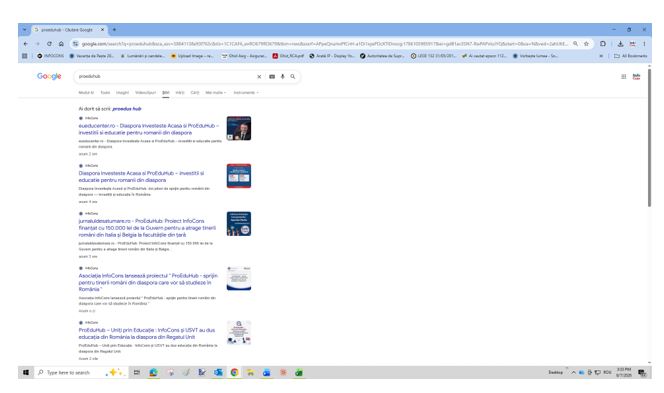This screenshot has height=393, width=664.
Task: Select the active Știri search tab
Action: click(x=166, y=92)
